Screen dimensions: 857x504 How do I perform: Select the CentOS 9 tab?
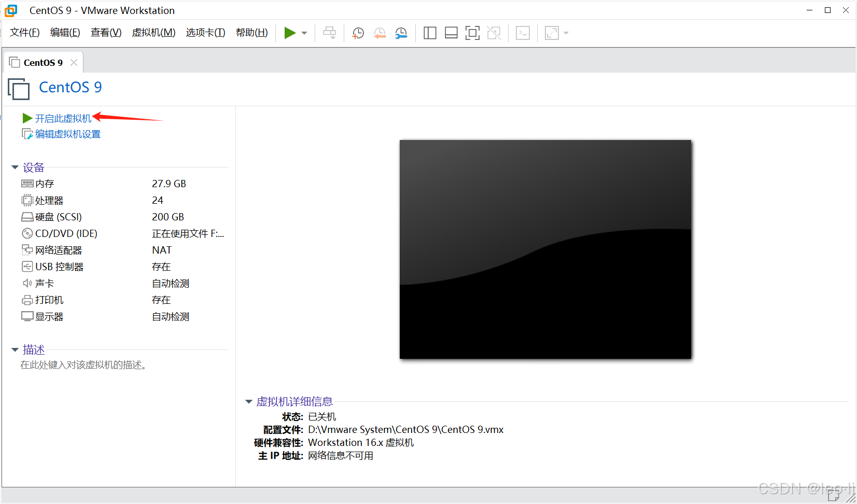[x=43, y=63]
